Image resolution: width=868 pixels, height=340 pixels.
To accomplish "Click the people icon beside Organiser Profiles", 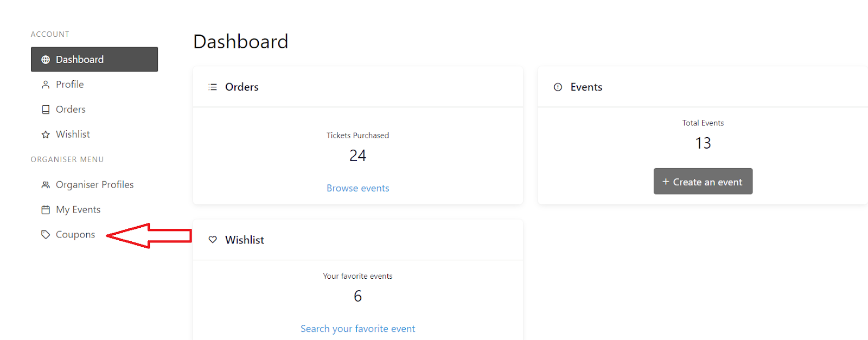I will pos(46,185).
